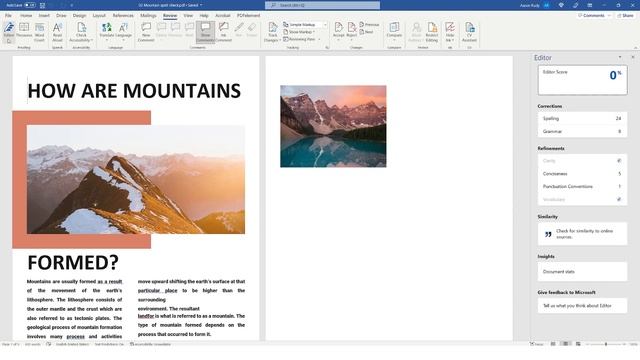Start Read Aloud
Image resolution: width=640 pixels, height=360 pixels.
coord(58,32)
